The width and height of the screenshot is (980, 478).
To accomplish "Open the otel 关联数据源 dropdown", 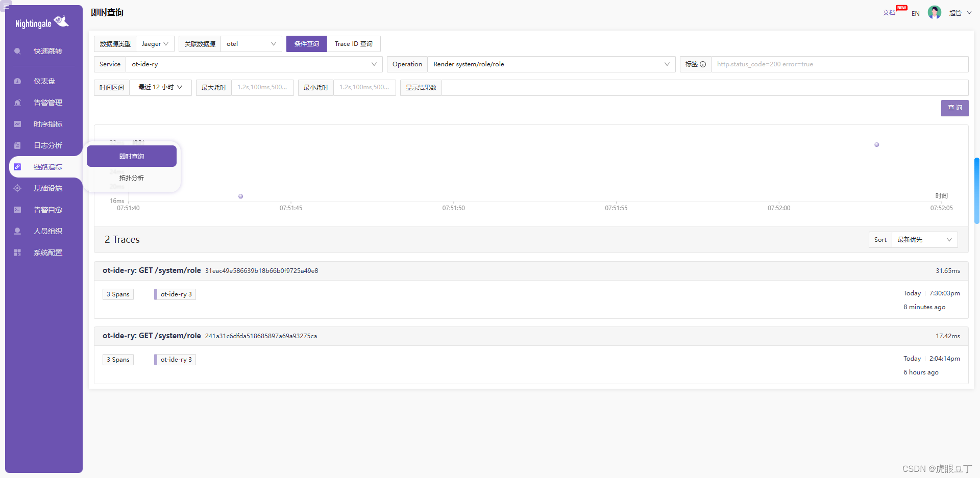I will coord(252,44).
